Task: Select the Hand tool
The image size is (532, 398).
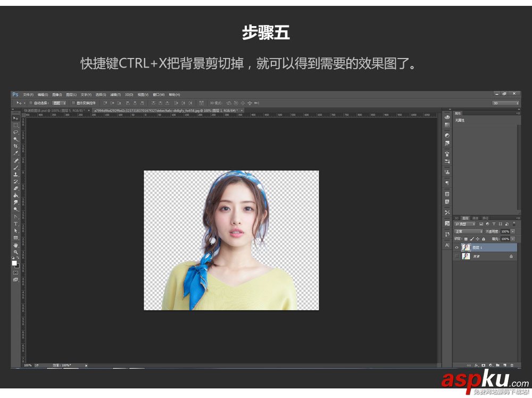Action: pos(15,245)
